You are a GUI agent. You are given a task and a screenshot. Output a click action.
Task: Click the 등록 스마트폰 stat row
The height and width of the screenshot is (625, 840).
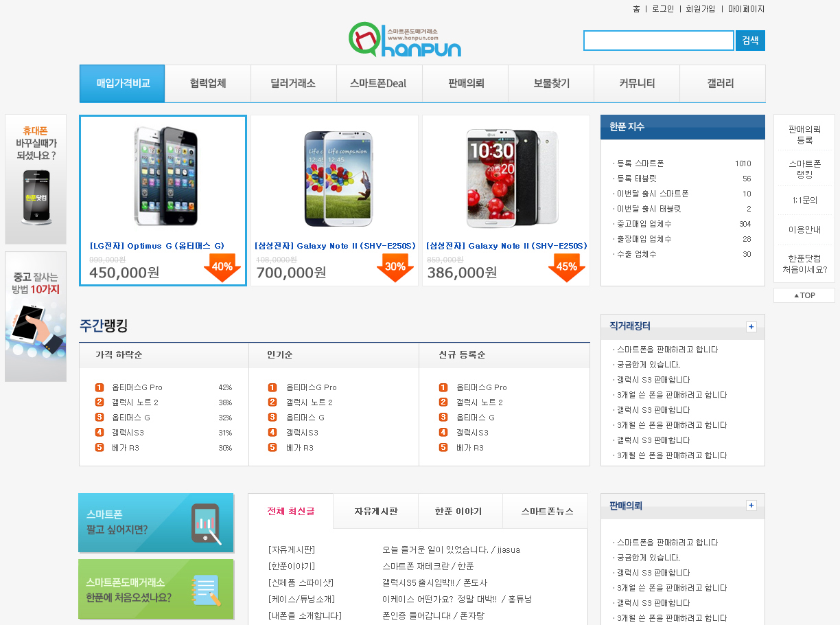click(x=682, y=163)
